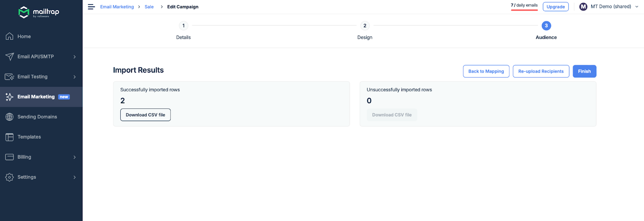Toggle the hamburger sidebar menu

[x=91, y=7]
